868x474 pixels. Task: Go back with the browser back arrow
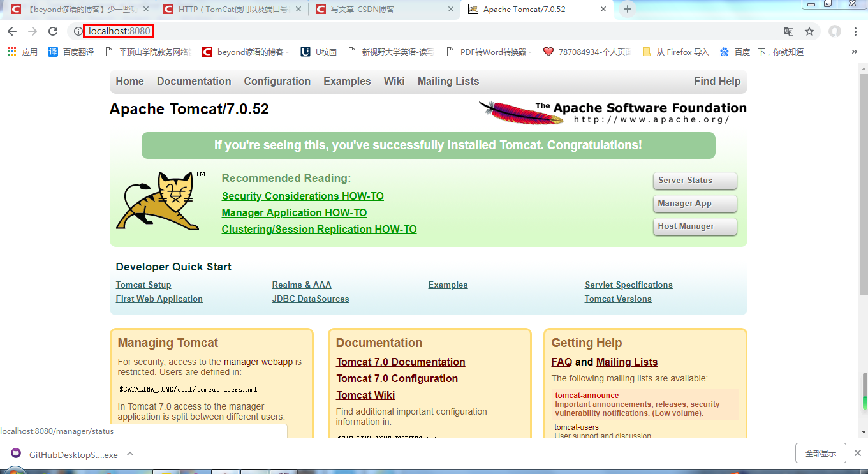pyautogui.click(x=12, y=31)
